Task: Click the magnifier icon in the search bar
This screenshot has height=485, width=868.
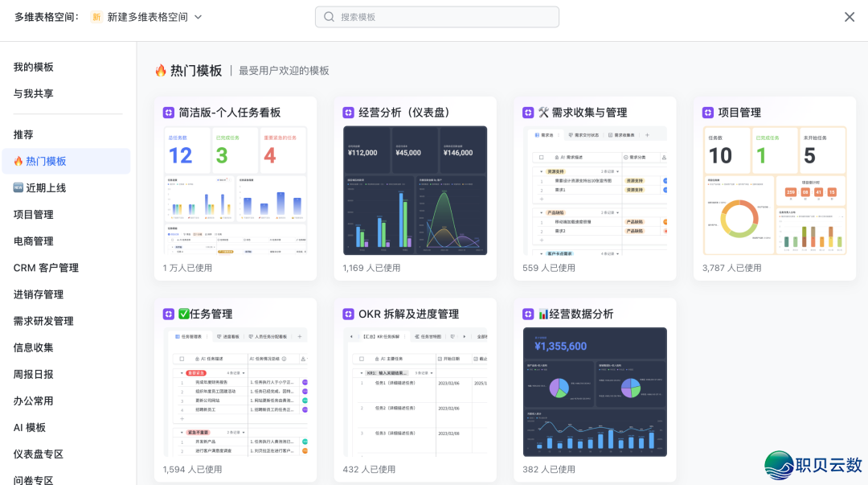Action: [x=329, y=16]
